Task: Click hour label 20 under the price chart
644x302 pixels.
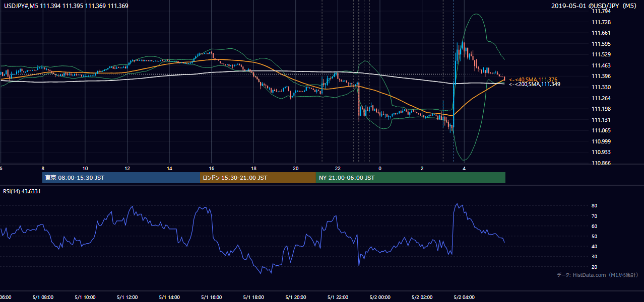Action: tap(296, 168)
